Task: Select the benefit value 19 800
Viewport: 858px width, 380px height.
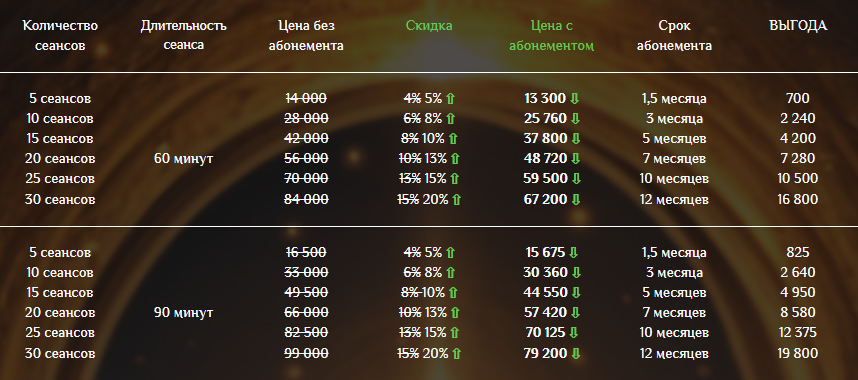Action: (798, 354)
